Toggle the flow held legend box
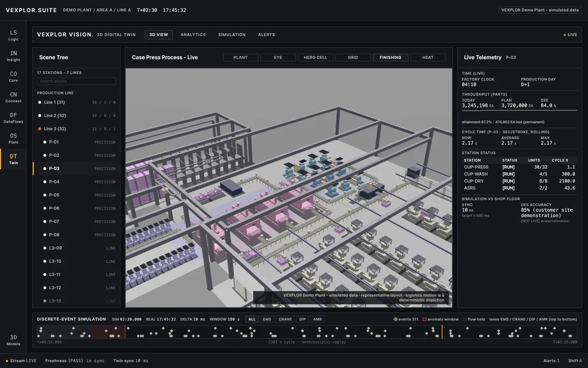The width and height of the screenshot is (588, 368). point(465,319)
